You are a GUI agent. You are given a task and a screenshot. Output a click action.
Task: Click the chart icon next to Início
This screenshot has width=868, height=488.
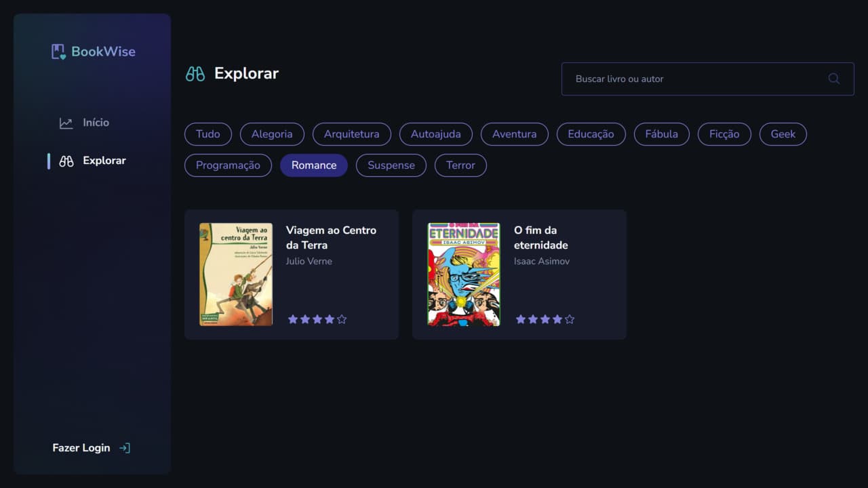66,123
